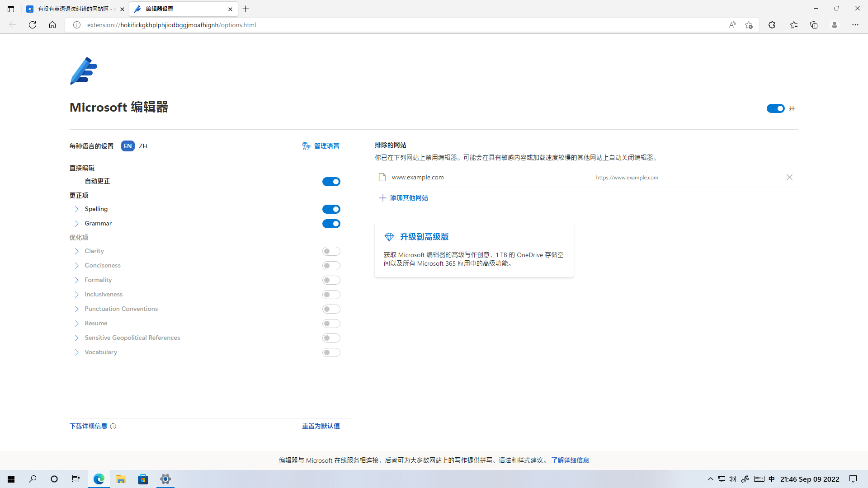Open taskbar search
The height and width of the screenshot is (488, 868).
point(33,479)
